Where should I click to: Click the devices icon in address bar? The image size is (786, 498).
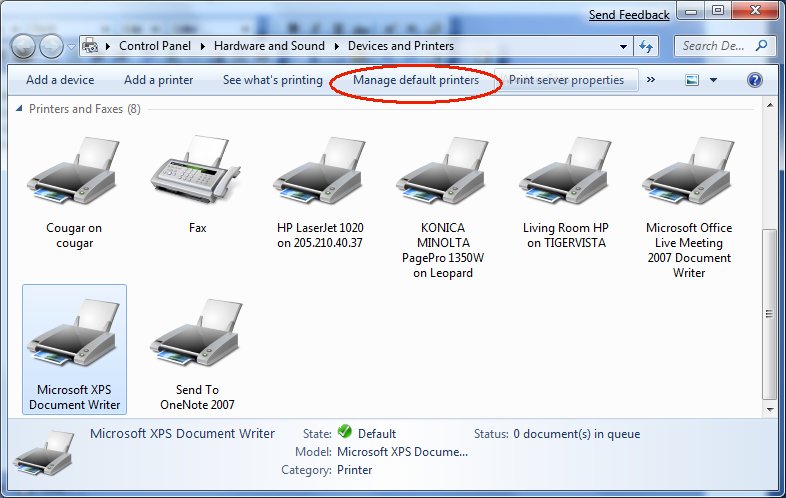[90, 46]
